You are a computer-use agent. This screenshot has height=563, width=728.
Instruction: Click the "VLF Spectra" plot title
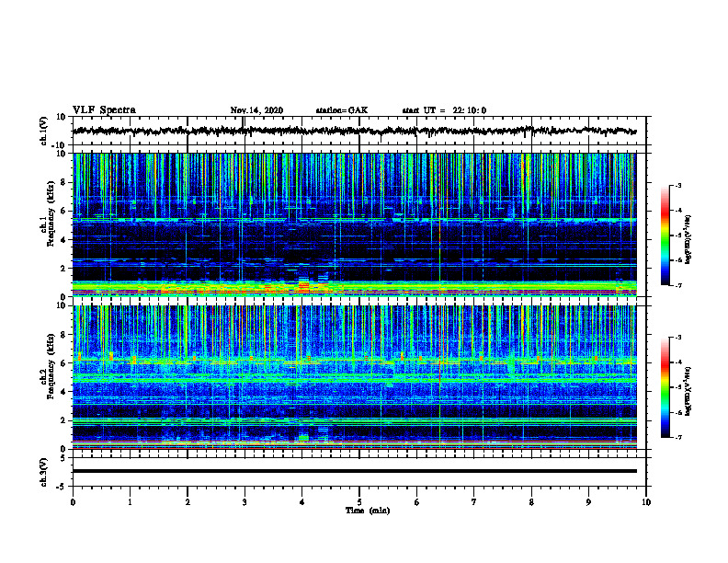pyautogui.click(x=104, y=110)
